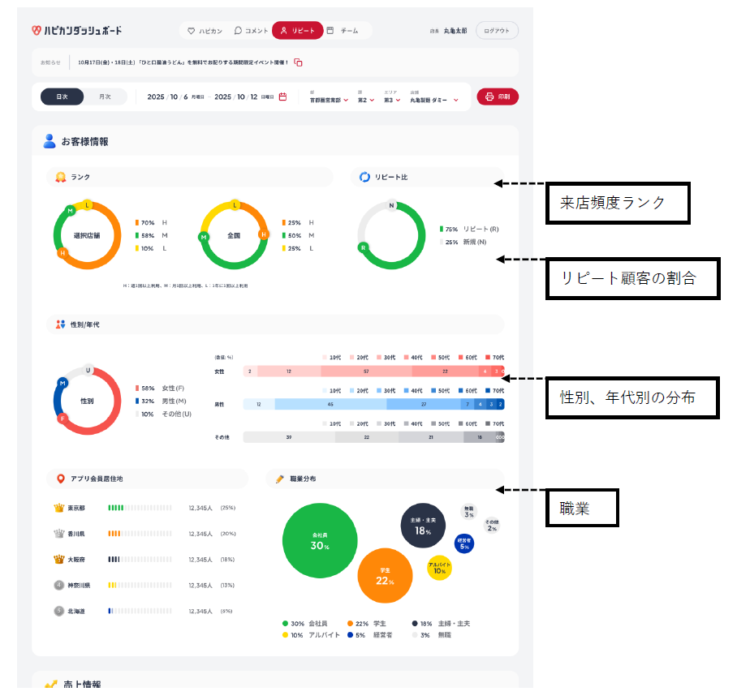The width and height of the screenshot is (737, 700).
Task: Open the calendar date picker icon
Action: click(x=282, y=97)
